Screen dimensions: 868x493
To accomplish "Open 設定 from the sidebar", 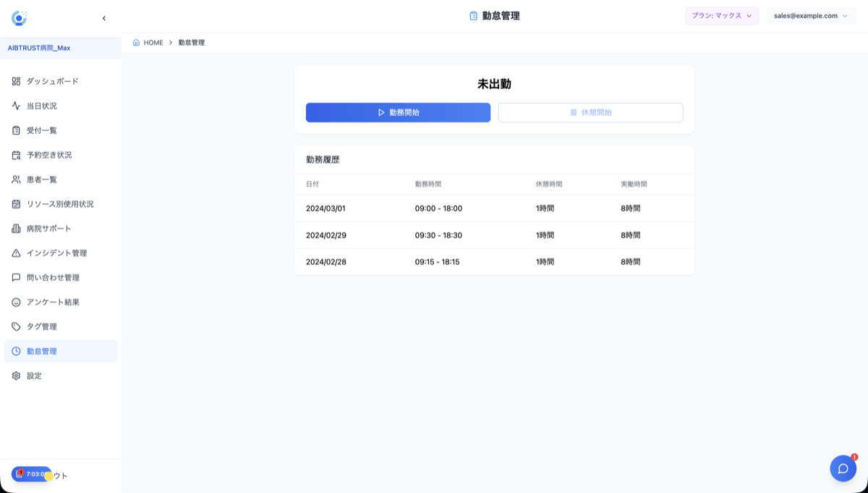I will coord(34,376).
